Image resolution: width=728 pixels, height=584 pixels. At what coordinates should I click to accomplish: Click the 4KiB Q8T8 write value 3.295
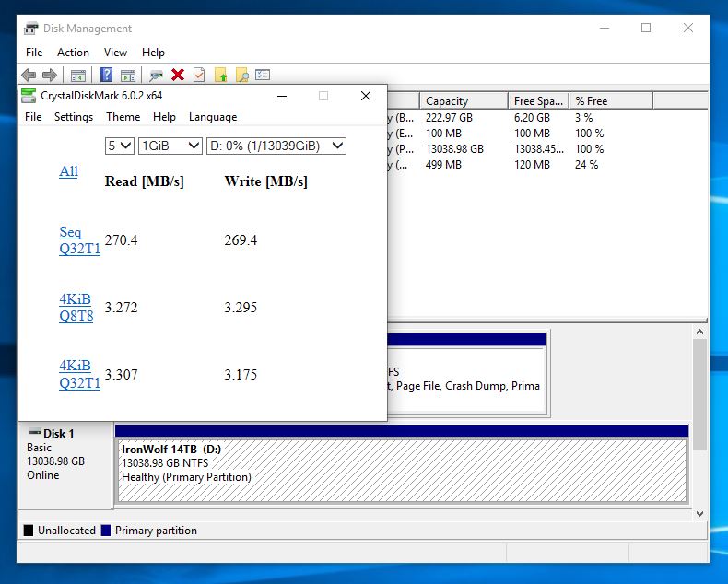pyautogui.click(x=241, y=308)
